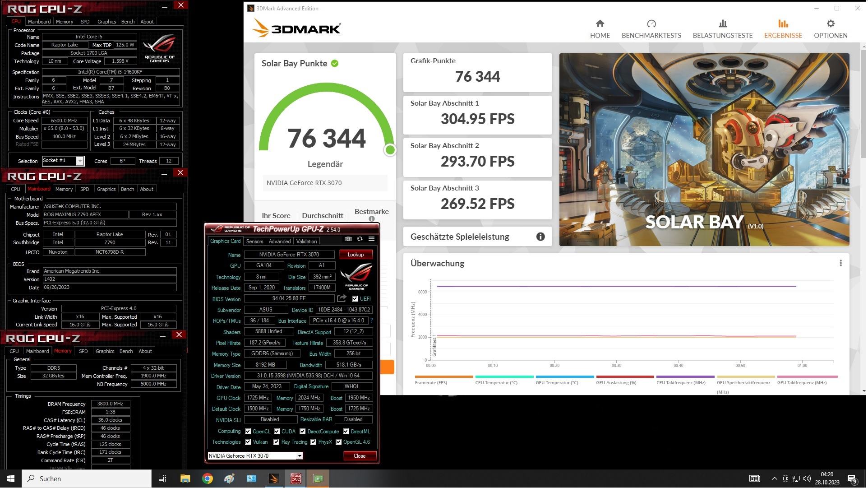Screen dimensions: 868x488
Task: Switch to ROG CPU-Z taskbar icon
Action: click(x=296, y=479)
